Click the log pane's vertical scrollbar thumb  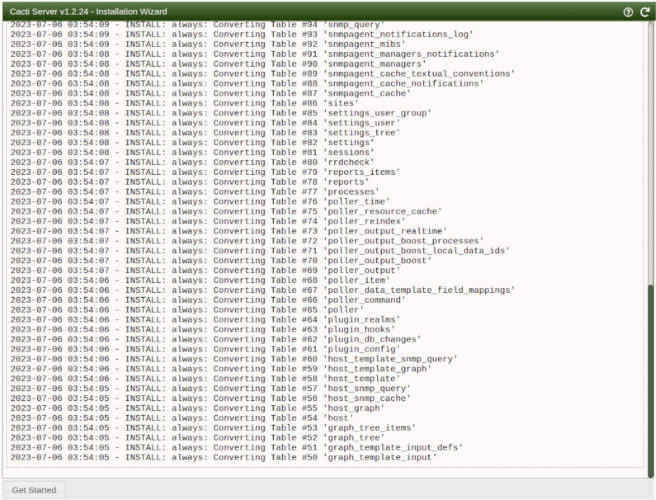click(x=651, y=381)
